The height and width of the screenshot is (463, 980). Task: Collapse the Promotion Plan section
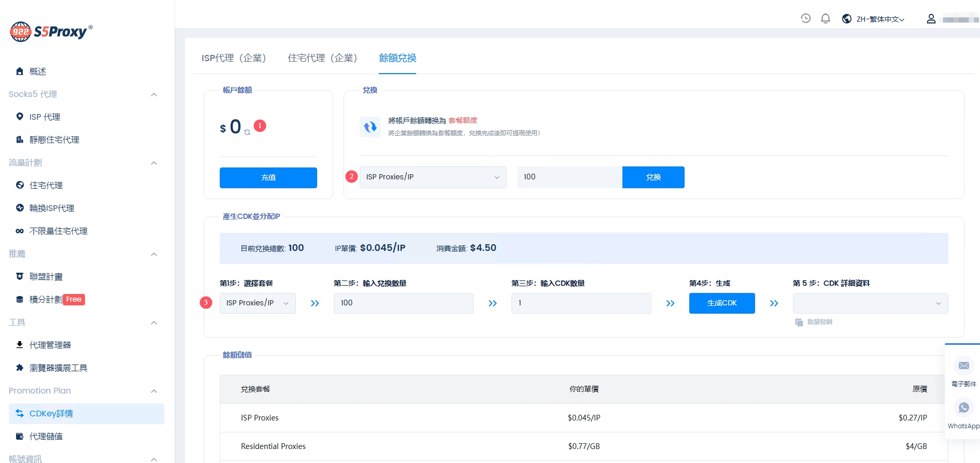coord(154,391)
